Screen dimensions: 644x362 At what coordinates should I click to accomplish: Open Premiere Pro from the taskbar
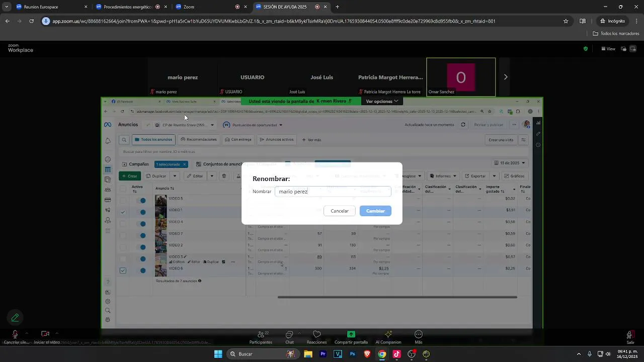click(x=323, y=354)
